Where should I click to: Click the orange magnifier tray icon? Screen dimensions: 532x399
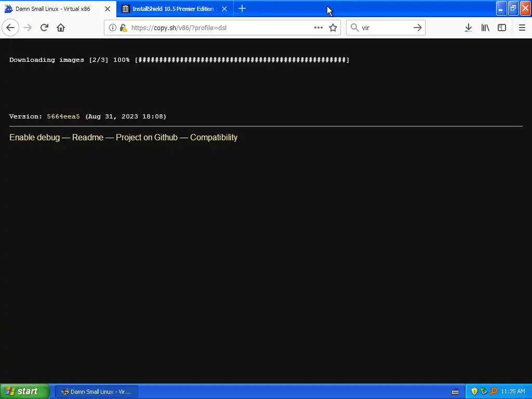click(x=494, y=391)
